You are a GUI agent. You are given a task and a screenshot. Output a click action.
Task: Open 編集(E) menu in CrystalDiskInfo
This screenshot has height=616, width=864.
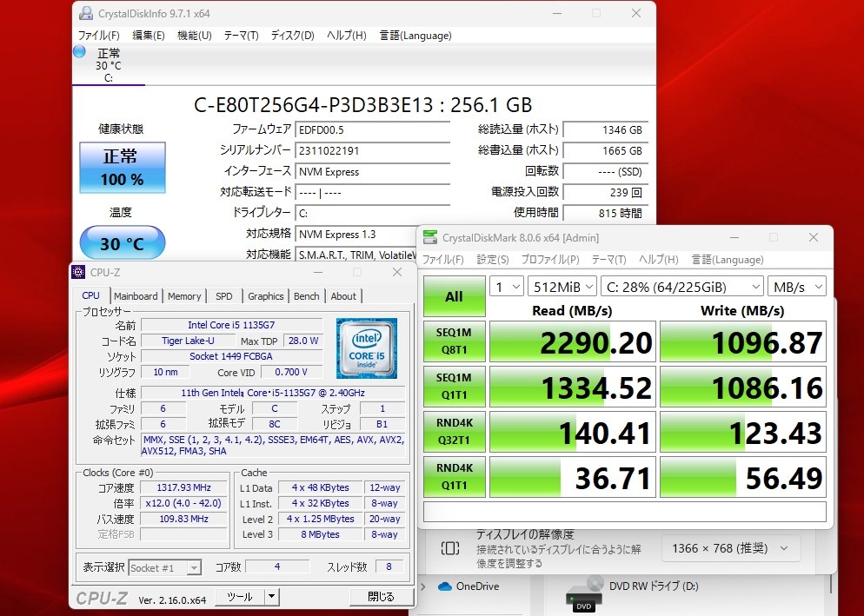149,36
